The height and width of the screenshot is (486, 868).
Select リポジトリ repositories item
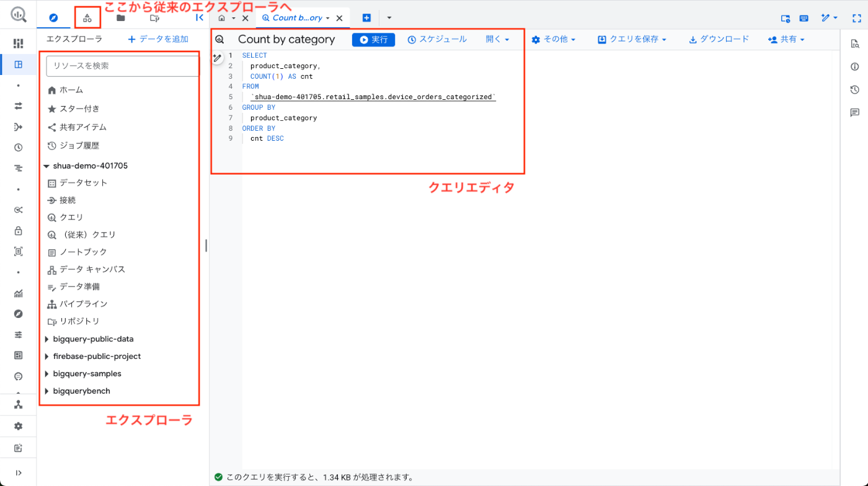tap(73, 322)
